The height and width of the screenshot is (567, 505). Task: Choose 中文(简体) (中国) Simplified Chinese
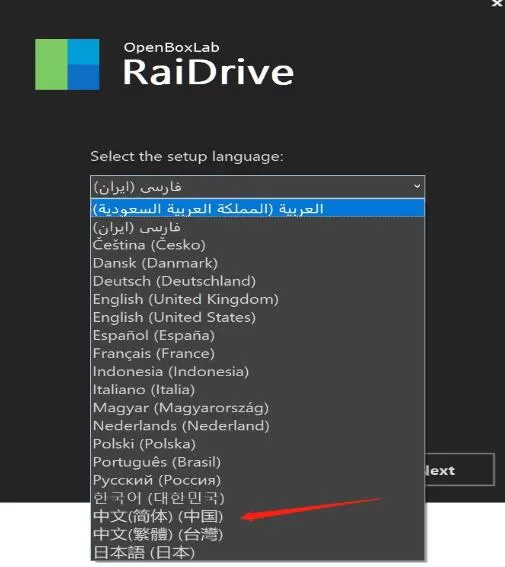click(x=258, y=516)
